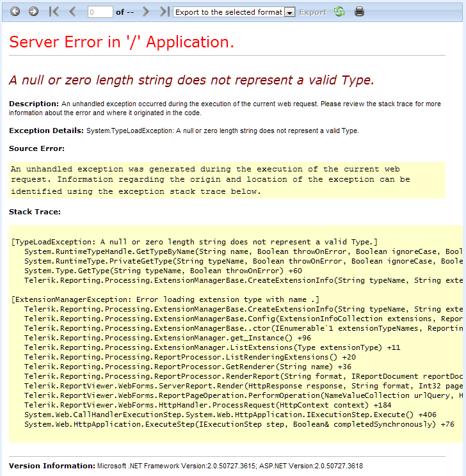Screen dimensions: 466x476
Task: Click the 'ExtensionManagerBase.Config' stack line
Action: pos(243,319)
